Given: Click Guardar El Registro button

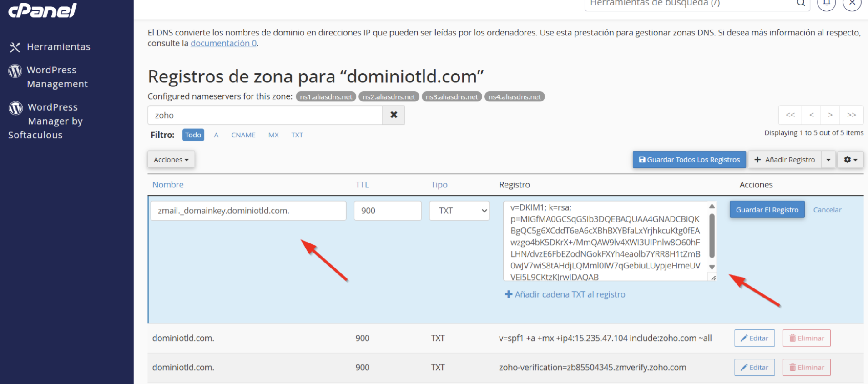Looking at the screenshot, I should (x=767, y=210).
